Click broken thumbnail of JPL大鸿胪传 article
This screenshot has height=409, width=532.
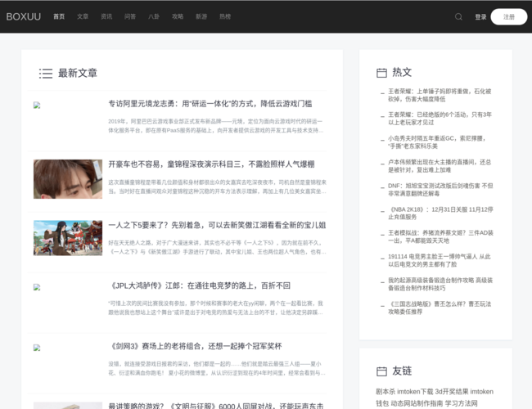[37, 287]
